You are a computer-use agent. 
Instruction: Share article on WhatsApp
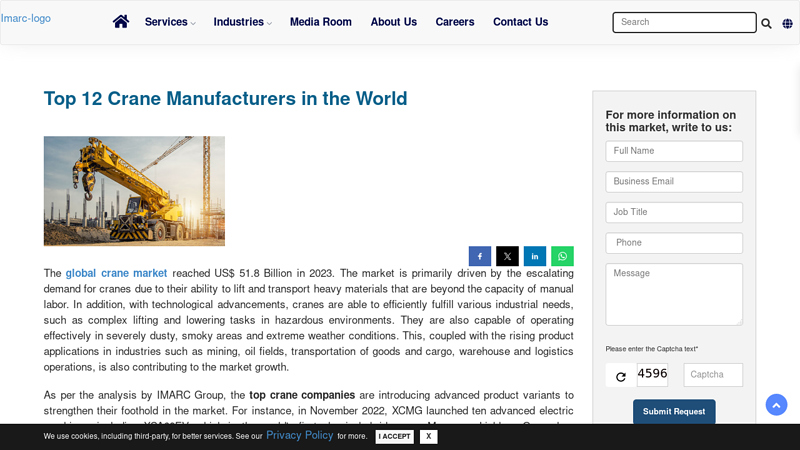pos(562,256)
